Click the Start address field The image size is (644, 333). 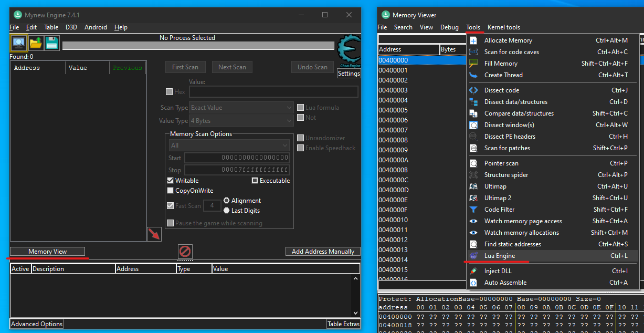tap(237, 158)
